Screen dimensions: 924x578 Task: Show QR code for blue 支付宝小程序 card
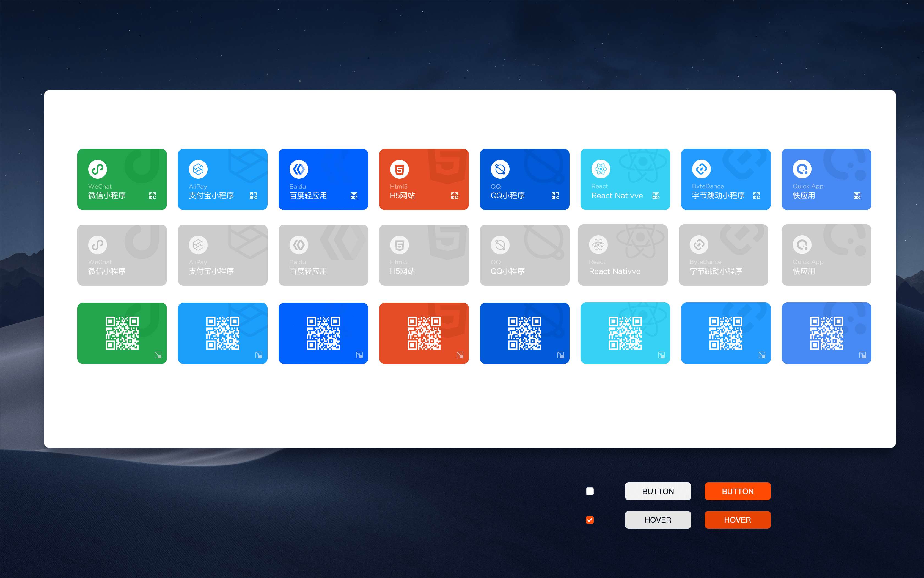click(253, 196)
